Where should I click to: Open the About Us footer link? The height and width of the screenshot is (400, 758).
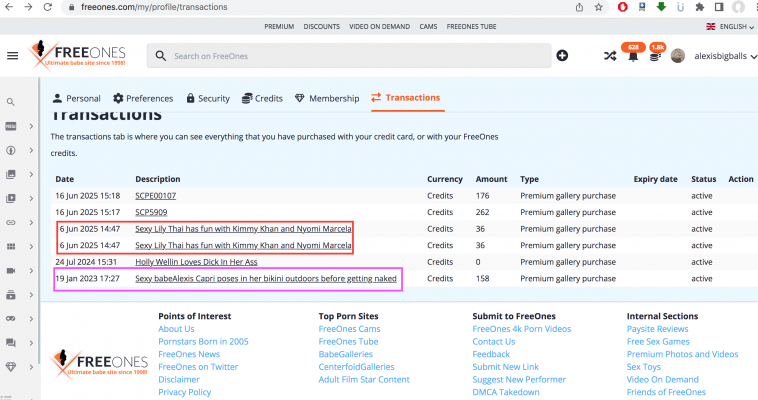(176, 329)
